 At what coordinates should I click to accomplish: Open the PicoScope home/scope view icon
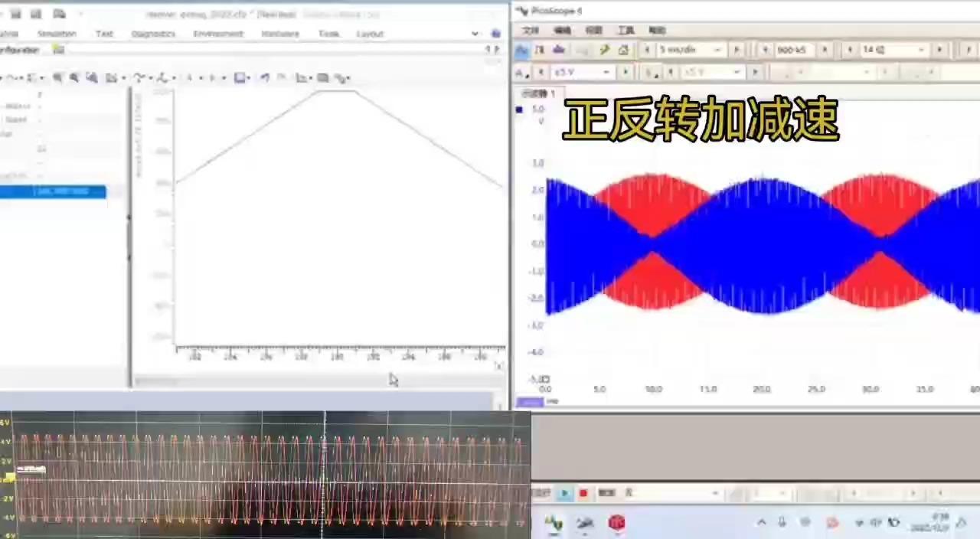pos(624,49)
